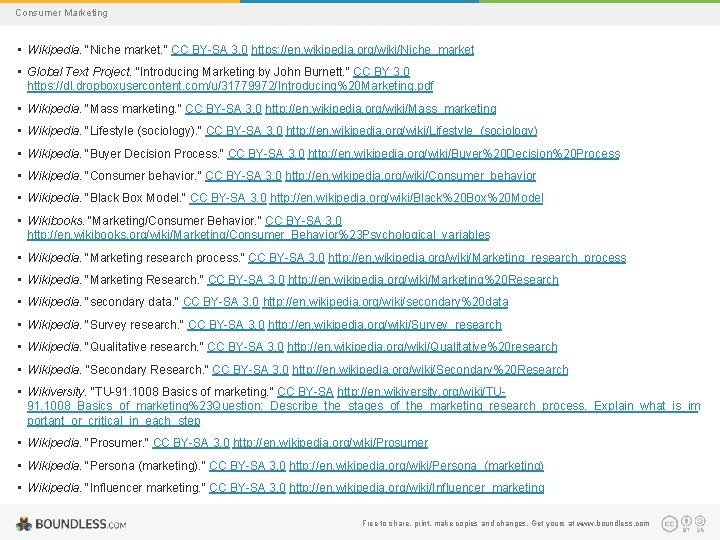Click the "Prosumer." citation title

[x=117, y=443]
